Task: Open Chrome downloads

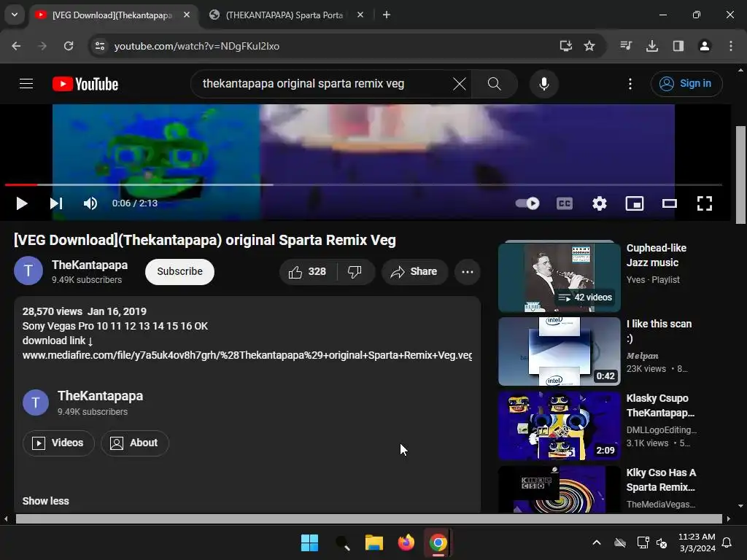Action: 652,46
